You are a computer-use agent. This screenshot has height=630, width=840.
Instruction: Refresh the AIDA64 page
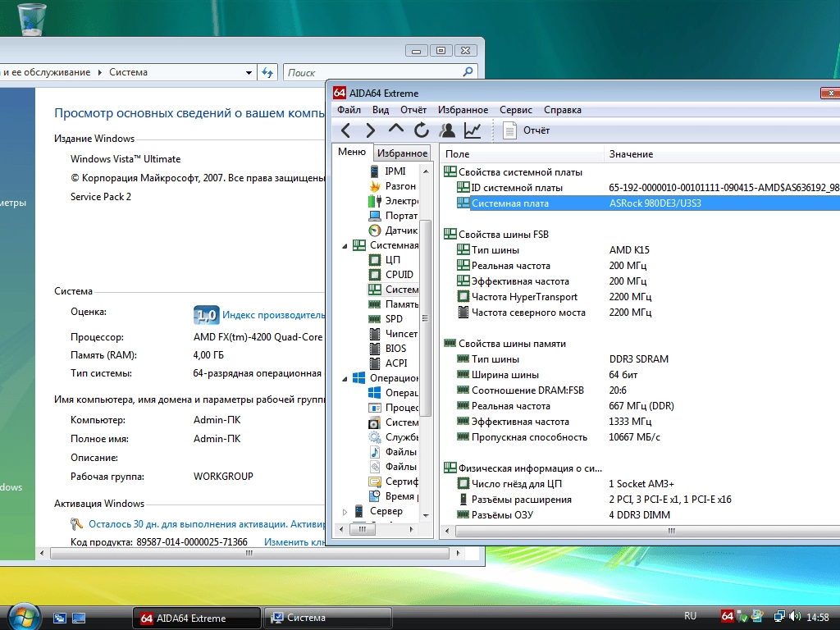(x=422, y=130)
